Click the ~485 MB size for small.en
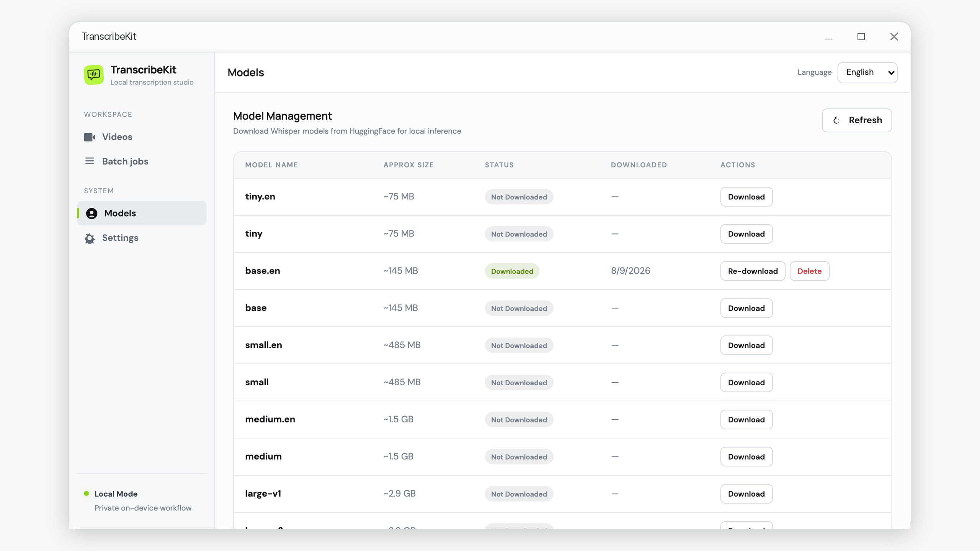 point(402,345)
